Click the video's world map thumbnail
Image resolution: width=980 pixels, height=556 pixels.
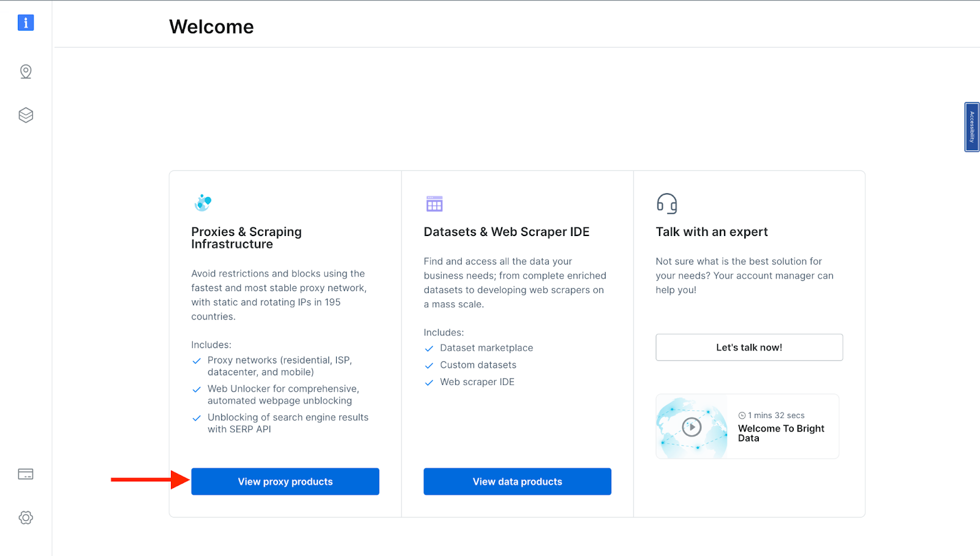[x=692, y=427]
